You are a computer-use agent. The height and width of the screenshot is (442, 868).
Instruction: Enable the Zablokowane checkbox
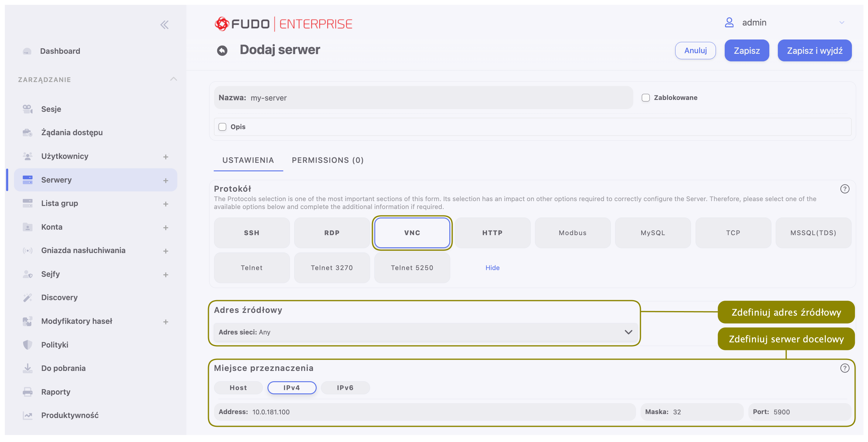(x=645, y=98)
